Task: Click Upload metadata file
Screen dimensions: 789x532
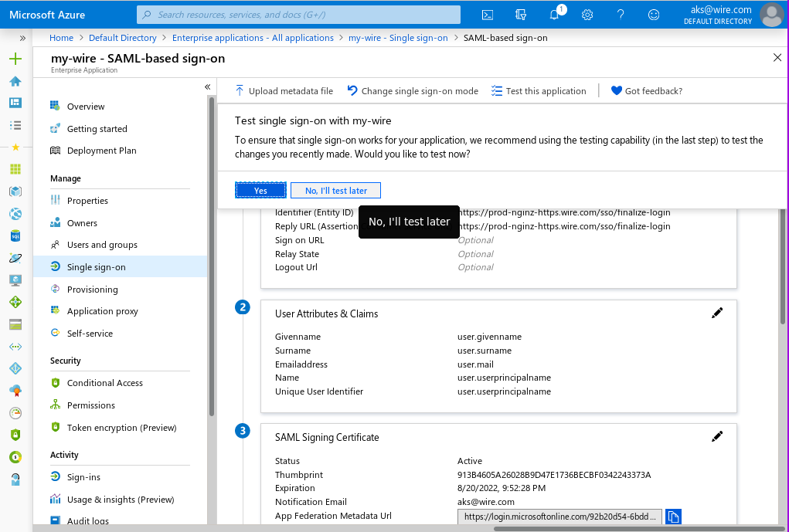Action: point(284,91)
